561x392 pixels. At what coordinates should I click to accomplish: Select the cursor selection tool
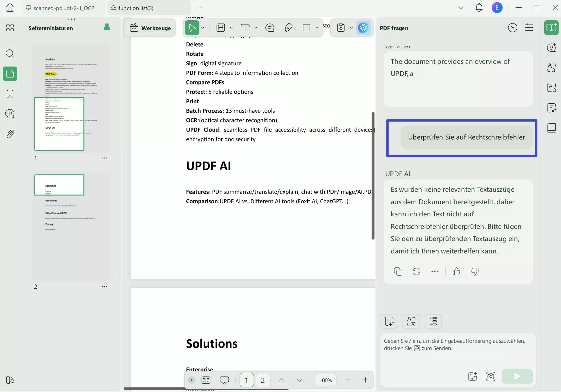pyautogui.click(x=192, y=28)
